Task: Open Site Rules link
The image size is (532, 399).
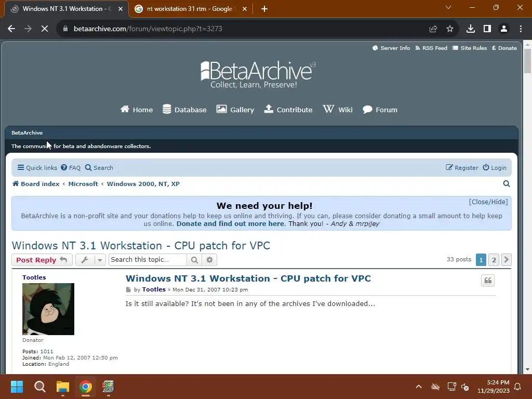Action: coord(470,48)
